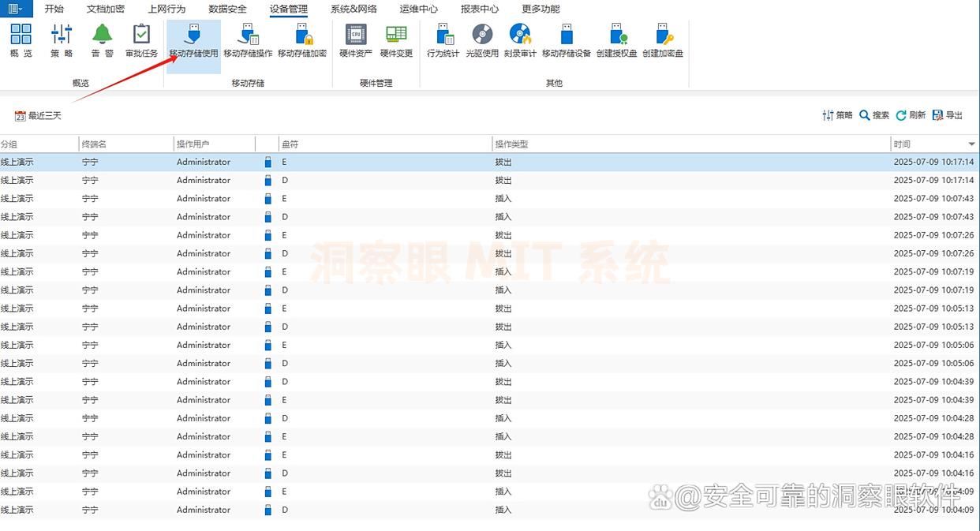Open the 最近三天 date range filter
Image resolution: width=980 pixels, height=531 pixels.
point(38,116)
